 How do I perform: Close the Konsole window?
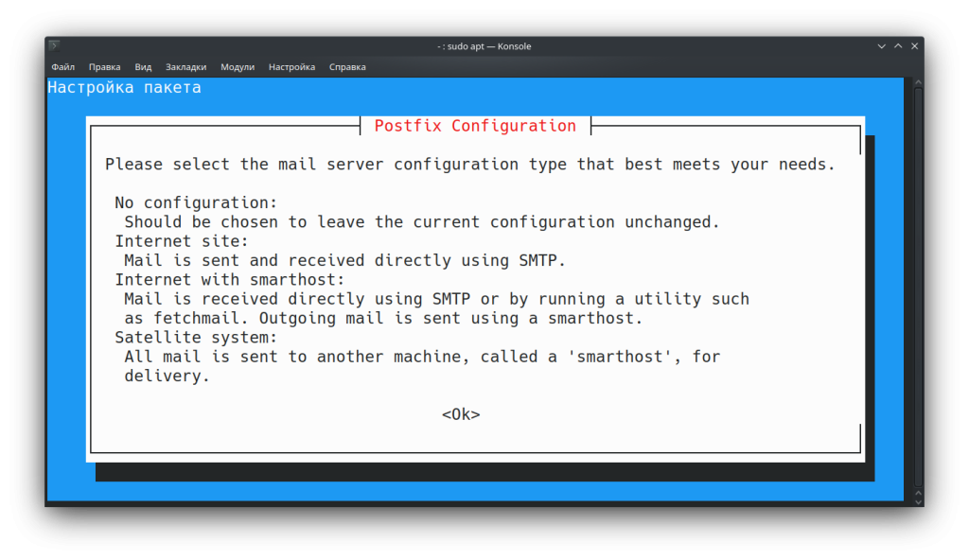point(915,46)
